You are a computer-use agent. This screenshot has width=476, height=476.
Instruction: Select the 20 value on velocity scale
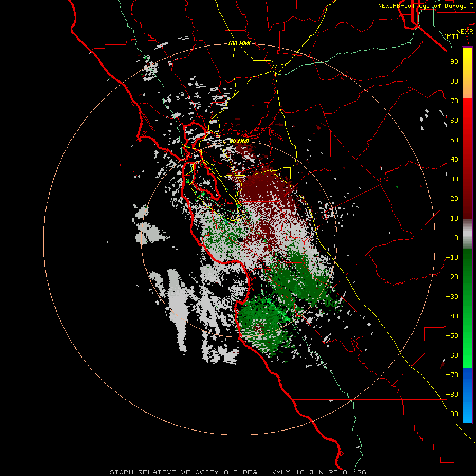(x=454, y=198)
